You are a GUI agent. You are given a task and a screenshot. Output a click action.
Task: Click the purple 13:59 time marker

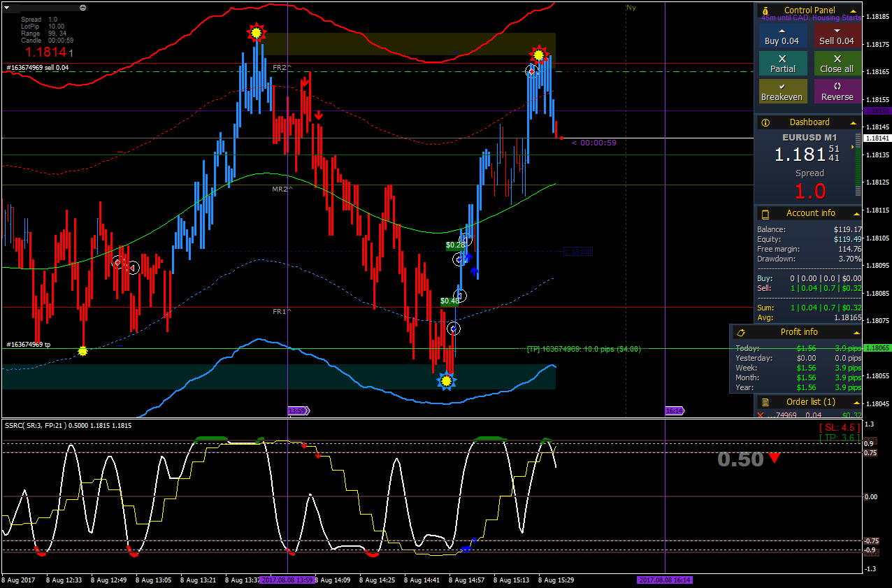click(x=298, y=411)
